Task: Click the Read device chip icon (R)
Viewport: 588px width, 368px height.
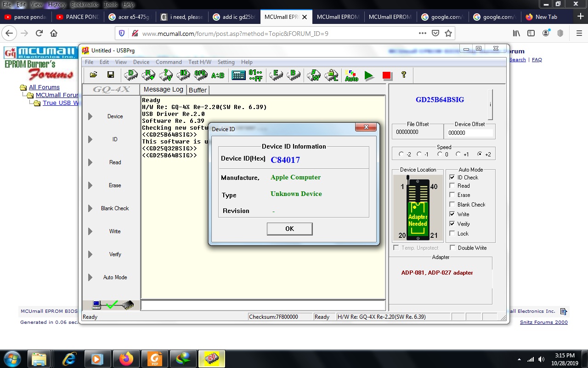Action: point(148,75)
